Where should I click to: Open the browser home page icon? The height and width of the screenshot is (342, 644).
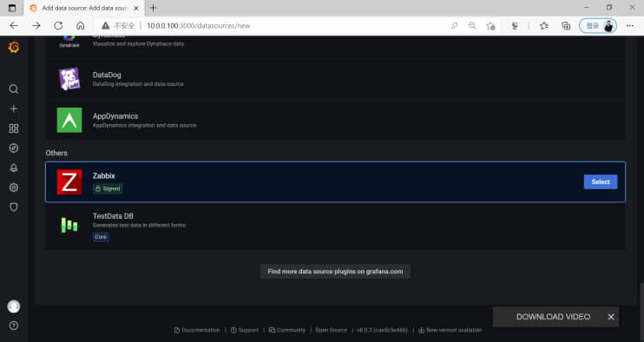tap(81, 25)
